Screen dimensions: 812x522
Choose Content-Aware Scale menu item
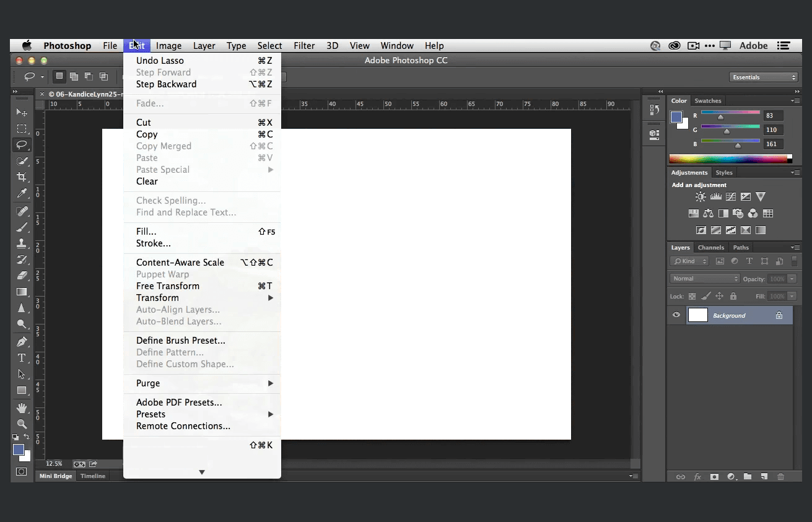pyautogui.click(x=202, y=263)
